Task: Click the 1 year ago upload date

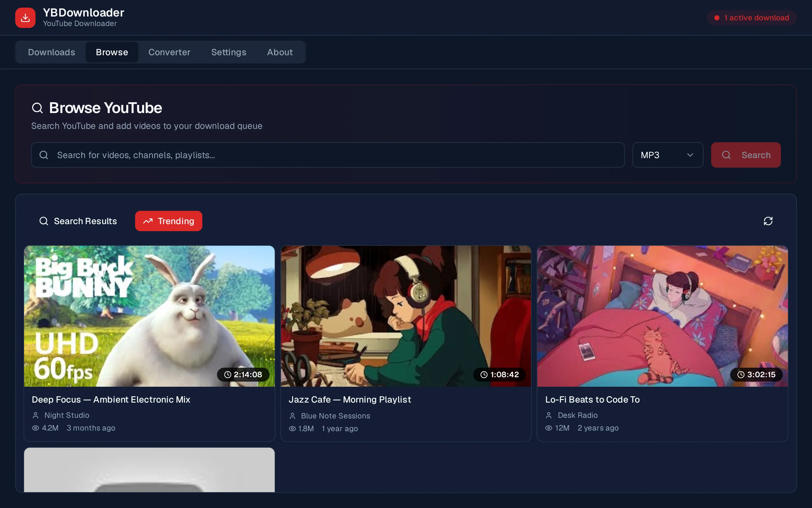Action: (x=340, y=429)
